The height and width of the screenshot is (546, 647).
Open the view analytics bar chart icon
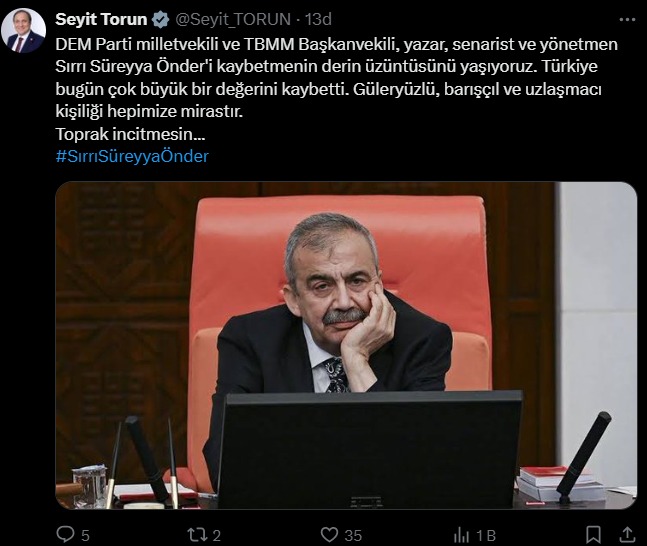point(461,535)
